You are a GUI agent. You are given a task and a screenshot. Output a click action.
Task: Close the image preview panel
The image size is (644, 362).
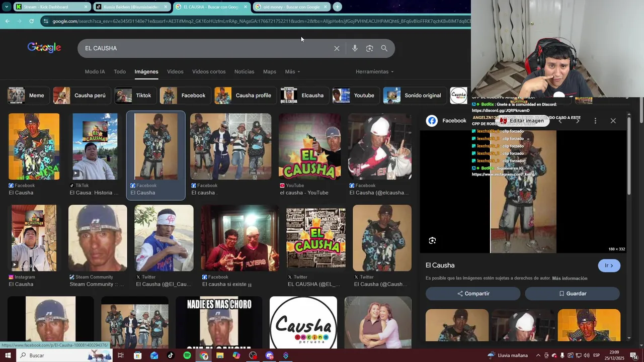coord(613,121)
